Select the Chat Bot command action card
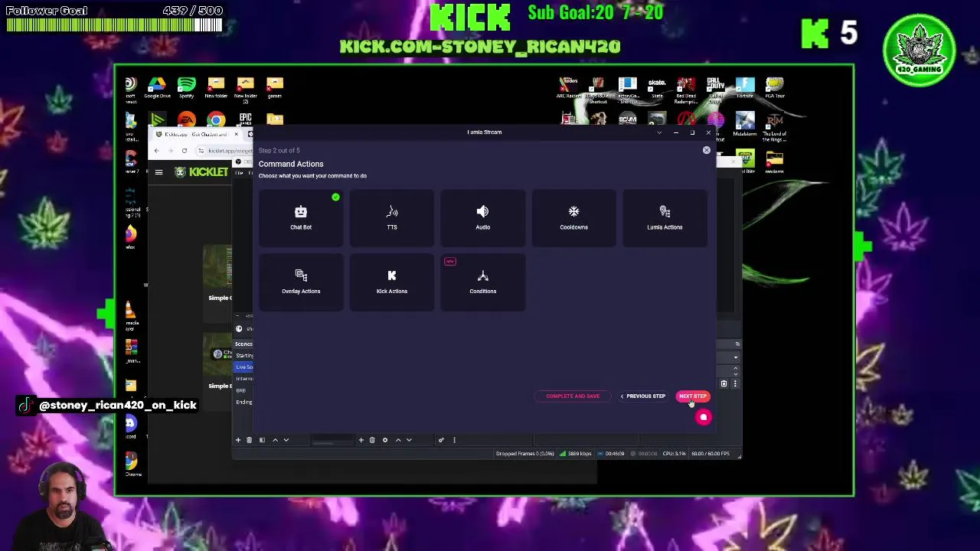The height and width of the screenshot is (551, 980). click(x=301, y=219)
